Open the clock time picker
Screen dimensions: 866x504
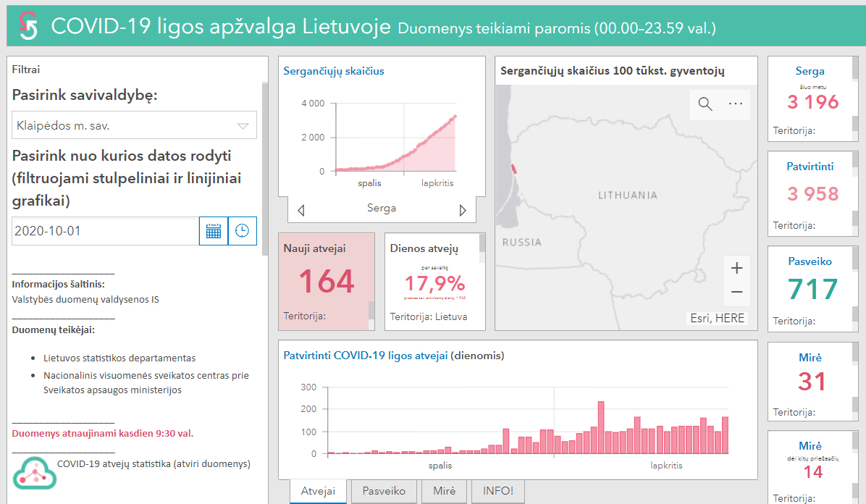pos(243,231)
